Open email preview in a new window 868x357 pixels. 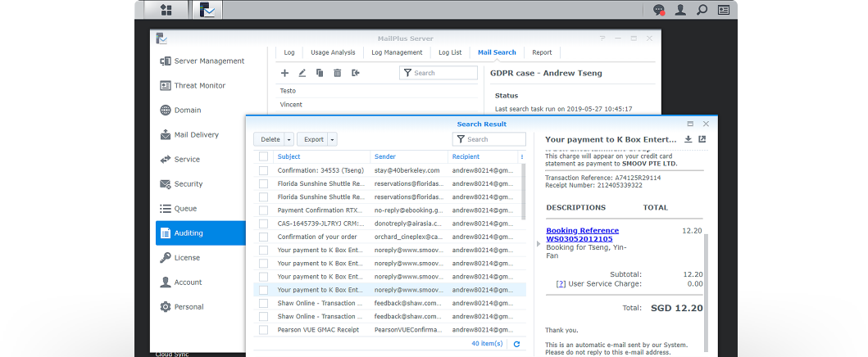click(x=702, y=139)
